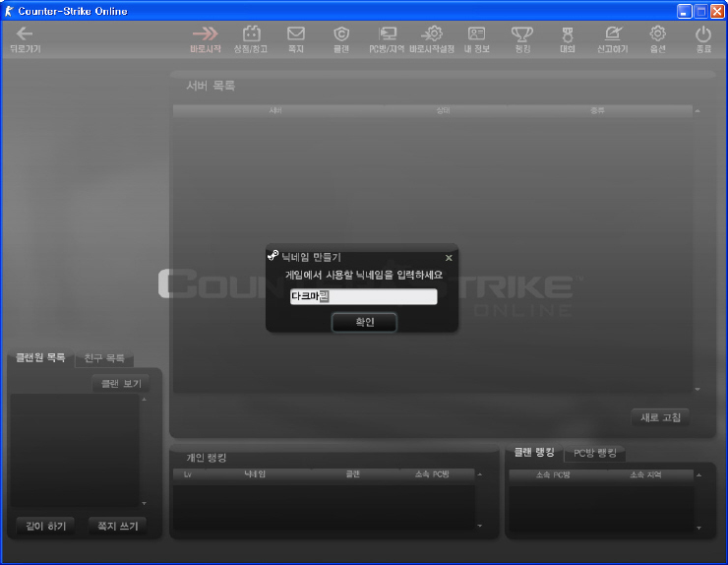Open the PC방/지역 icon
Image resolution: width=728 pixels, height=565 pixels.
click(x=387, y=39)
